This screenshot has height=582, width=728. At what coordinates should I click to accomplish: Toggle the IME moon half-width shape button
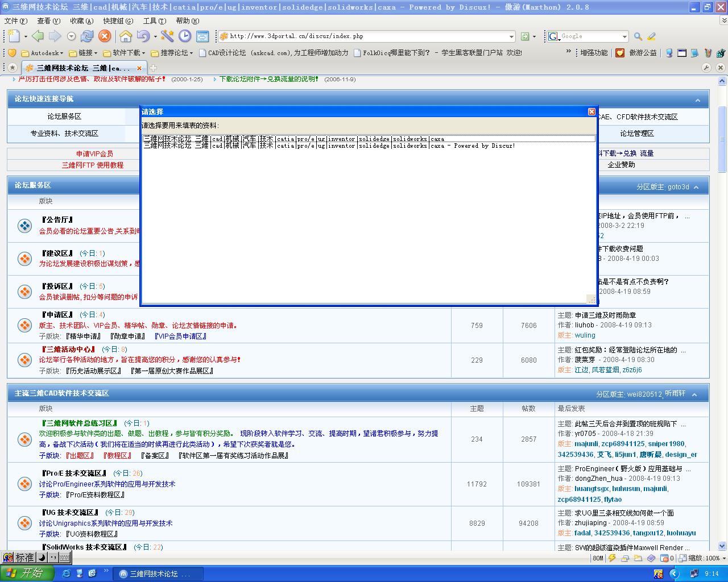pyautogui.click(x=42, y=558)
